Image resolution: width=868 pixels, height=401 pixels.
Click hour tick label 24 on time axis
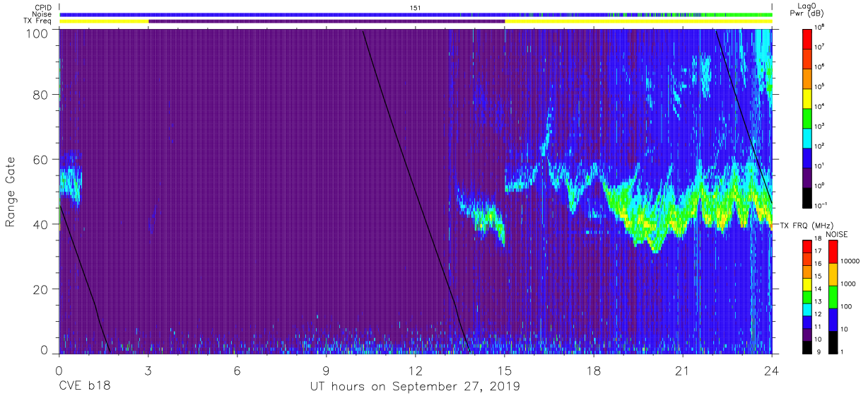pos(772,371)
